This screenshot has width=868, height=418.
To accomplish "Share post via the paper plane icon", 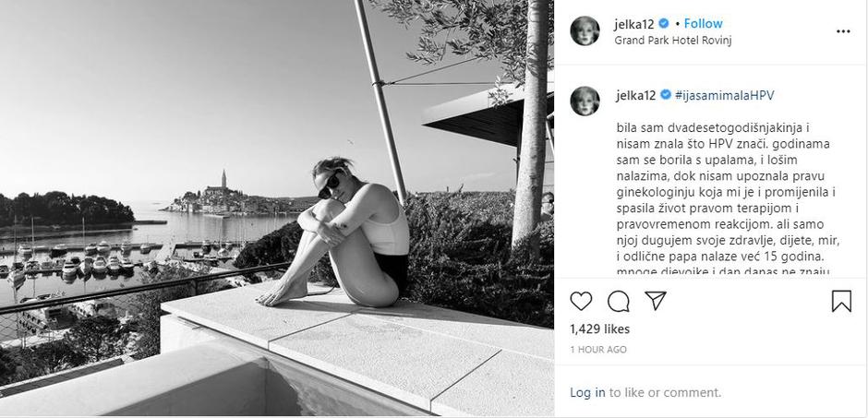I will pos(655,301).
